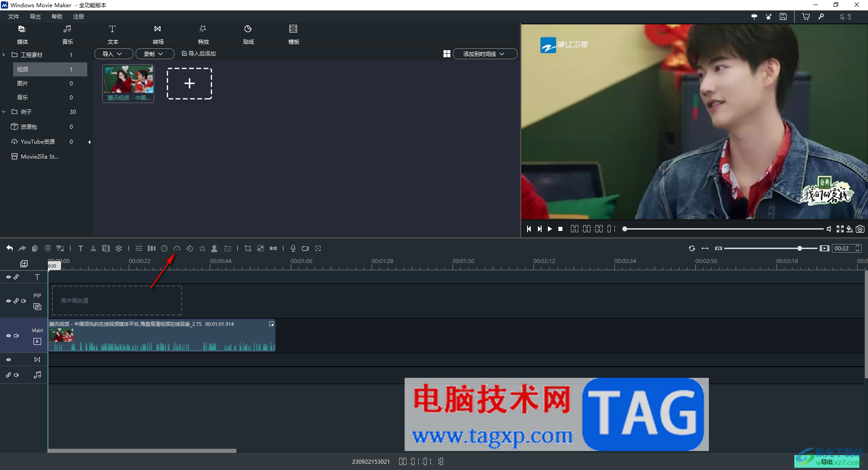Click the add media plus placeholder

point(189,84)
